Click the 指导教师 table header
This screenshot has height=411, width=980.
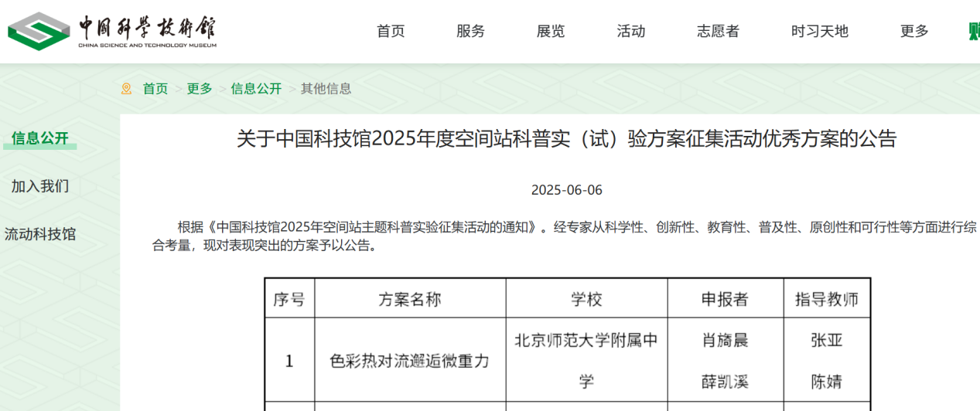827,299
